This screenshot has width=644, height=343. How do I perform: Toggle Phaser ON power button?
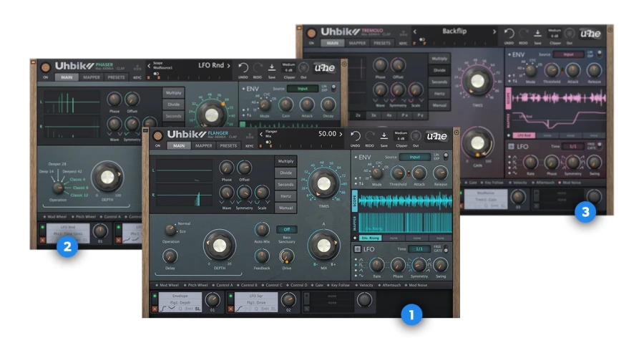46,67
